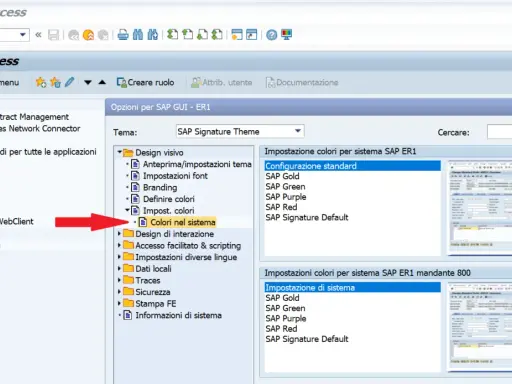Select SAP Green in mandante 800 list
Viewport: 512px width, 384px height.
[x=353, y=308]
